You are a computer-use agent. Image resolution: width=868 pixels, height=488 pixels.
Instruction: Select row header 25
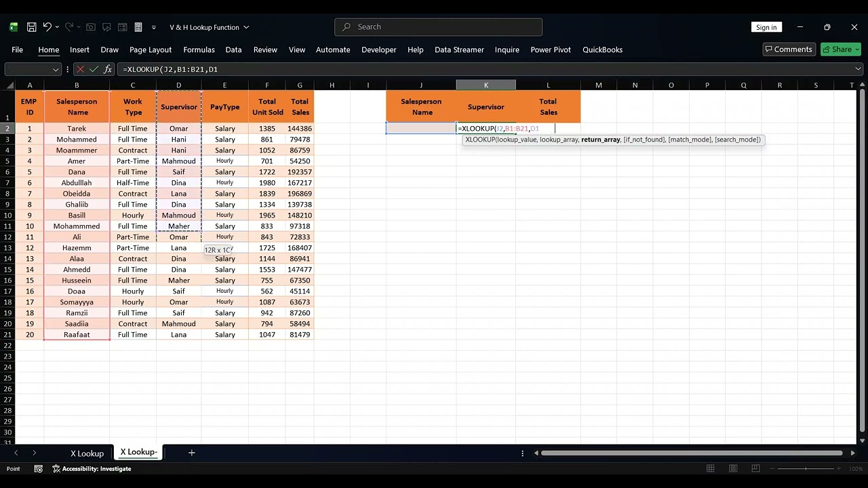click(7, 378)
